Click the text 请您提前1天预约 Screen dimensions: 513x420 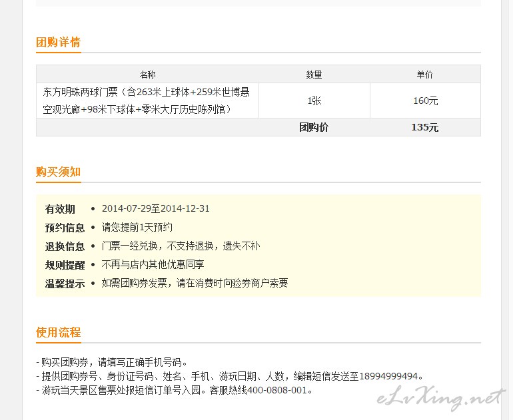click(x=137, y=227)
